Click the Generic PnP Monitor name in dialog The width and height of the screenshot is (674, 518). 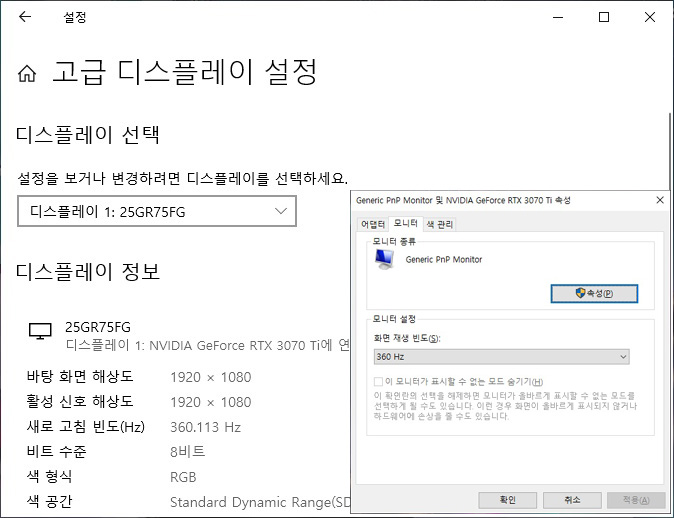click(x=444, y=260)
